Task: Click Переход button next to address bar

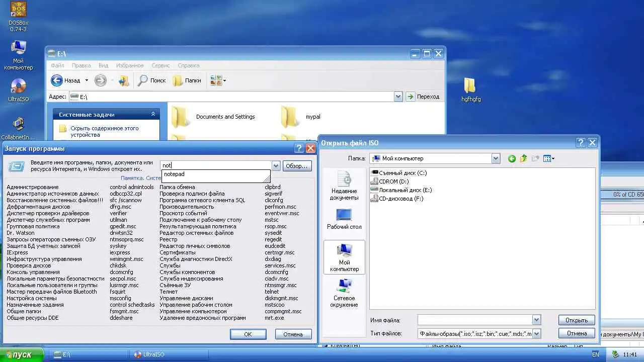Action: click(x=423, y=97)
